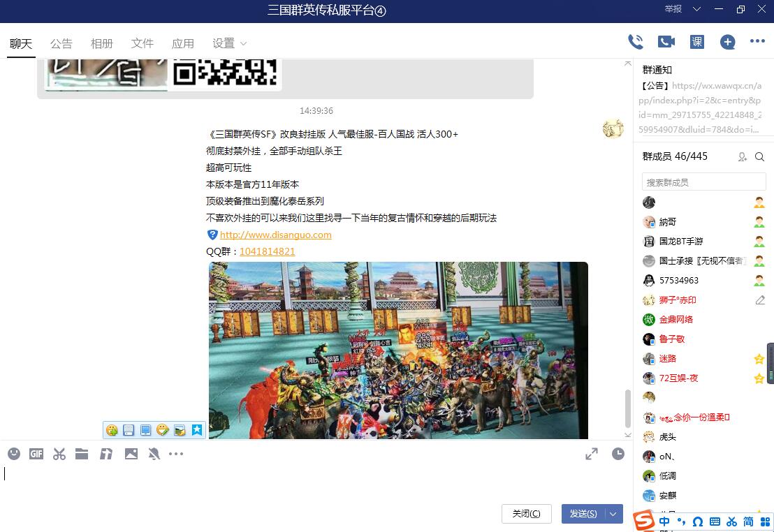This screenshot has width=774, height=532.
Task: Open the 文件 tab
Action: click(x=143, y=43)
